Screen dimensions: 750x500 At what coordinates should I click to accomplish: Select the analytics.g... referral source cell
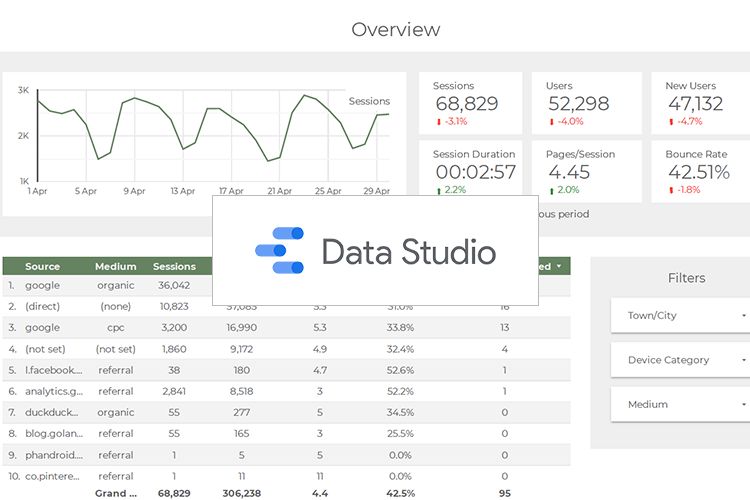[x=54, y=391]
